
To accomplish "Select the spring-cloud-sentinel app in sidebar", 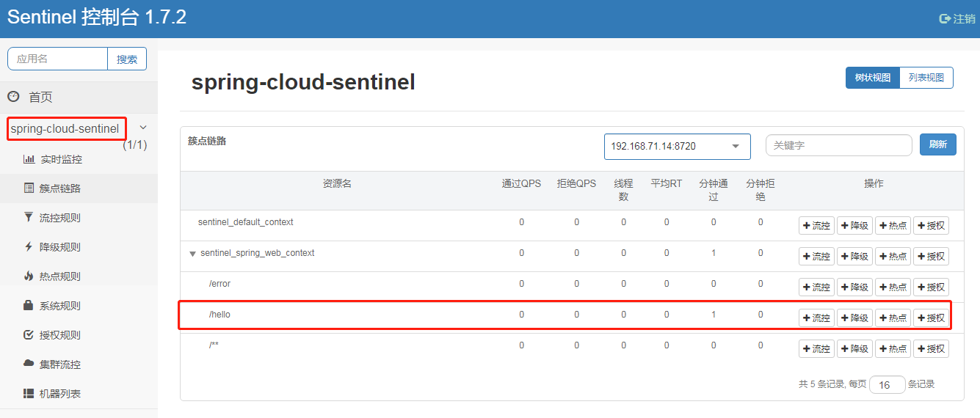I will (x=65, y=129).
